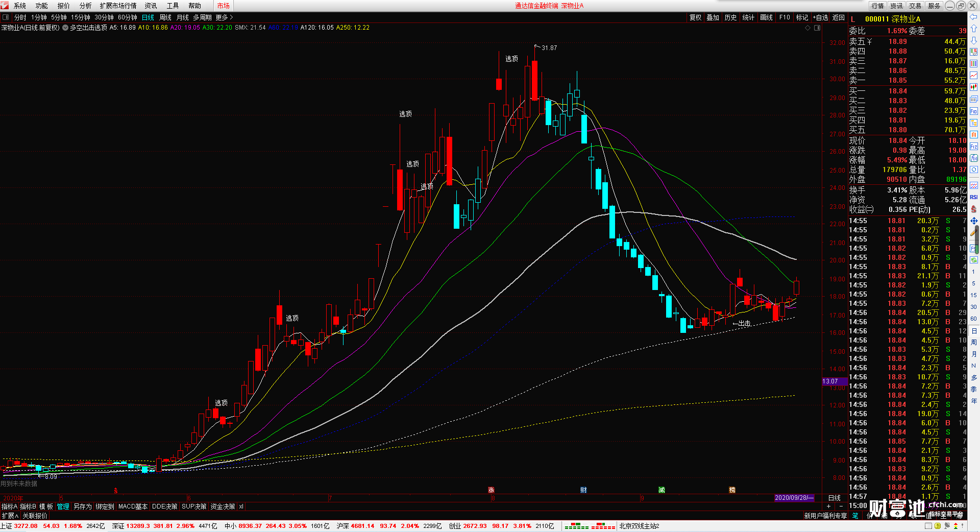
Task: Switch chart to 分时 period
Action: [20, 17]
